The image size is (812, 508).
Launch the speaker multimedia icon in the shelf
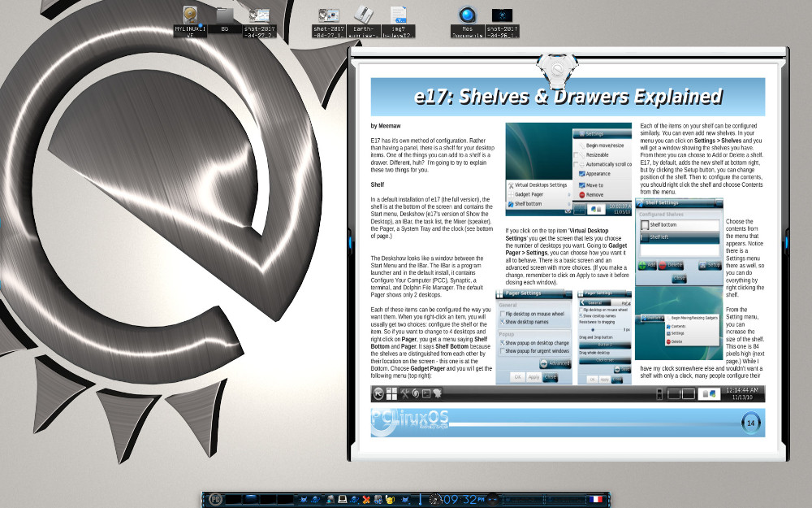(x=378, y=500)
